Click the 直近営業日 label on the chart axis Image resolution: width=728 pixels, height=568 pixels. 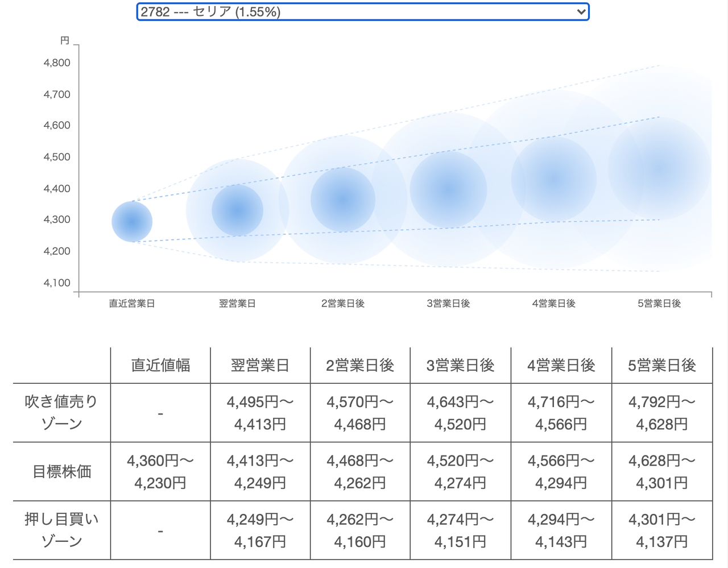tap(132, 304)
